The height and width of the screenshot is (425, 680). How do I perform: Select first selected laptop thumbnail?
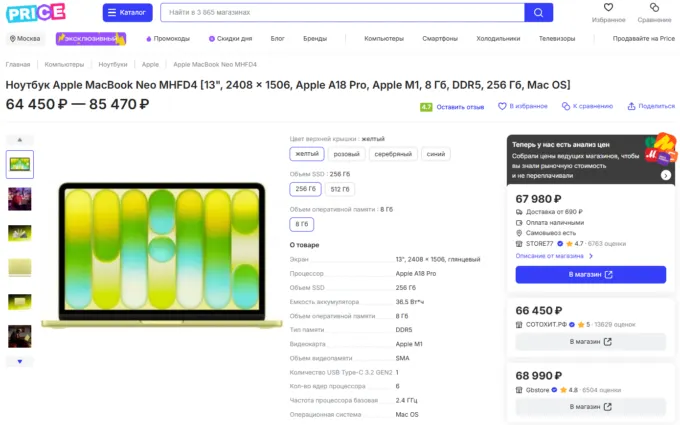coord(20,164)
